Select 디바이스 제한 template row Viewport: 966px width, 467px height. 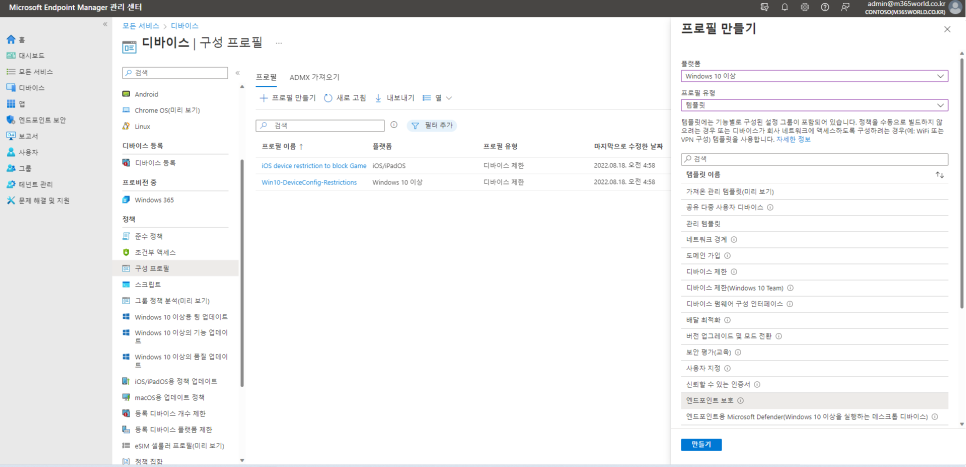tap(814, 271)
